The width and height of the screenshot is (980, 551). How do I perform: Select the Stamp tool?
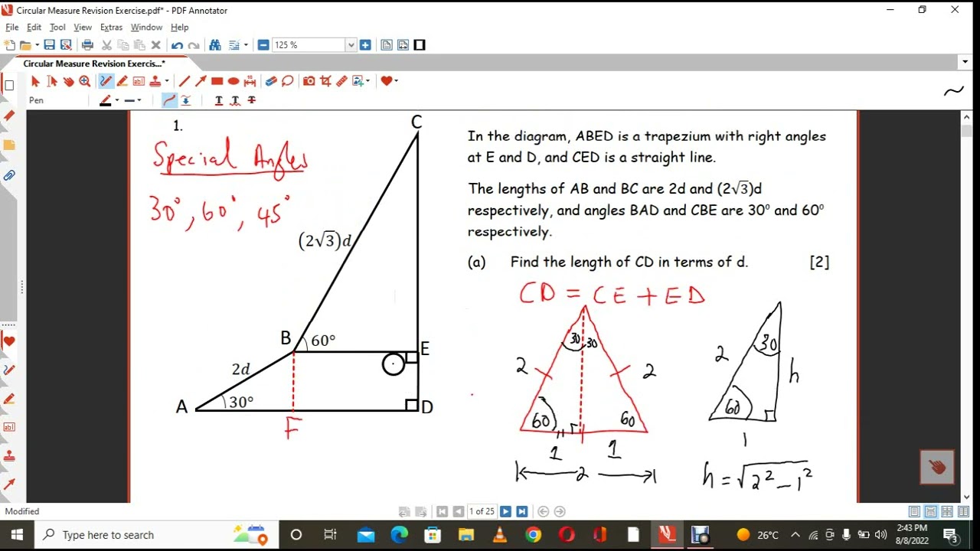155,81
